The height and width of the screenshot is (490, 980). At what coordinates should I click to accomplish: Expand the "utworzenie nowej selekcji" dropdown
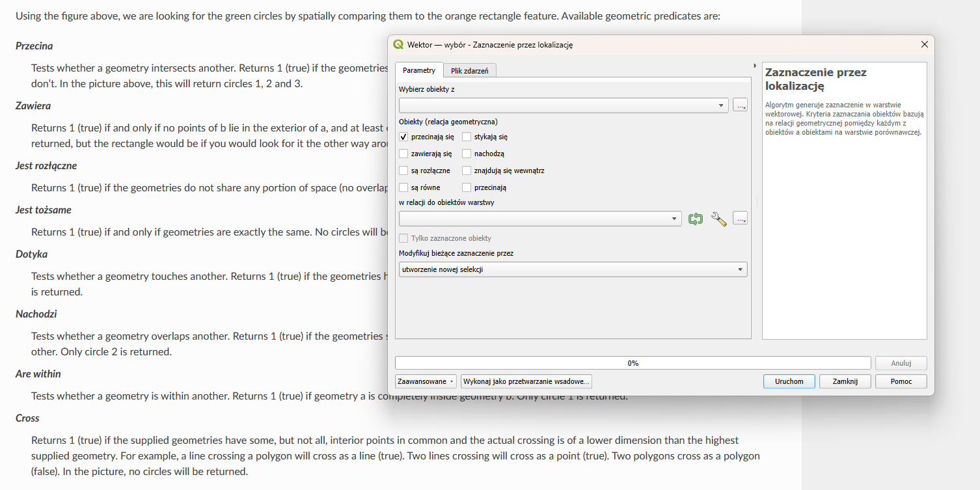pos(573,269)
